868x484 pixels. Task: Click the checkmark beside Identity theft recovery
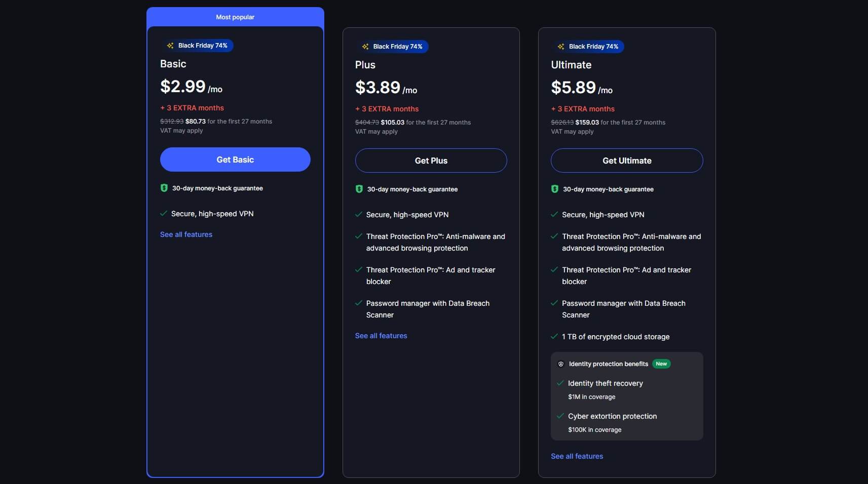click(x=560, y=383)
